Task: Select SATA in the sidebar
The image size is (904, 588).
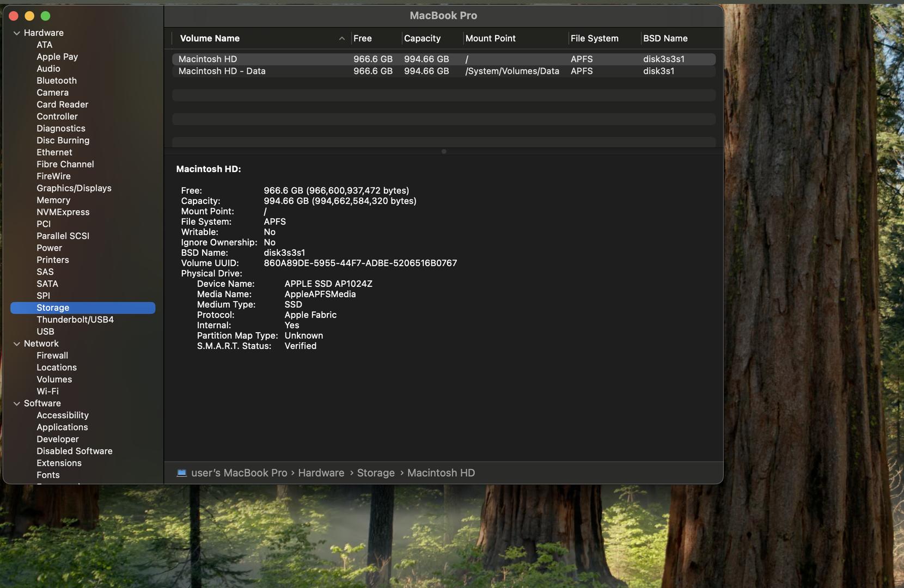Action: click(x=47, y=285)
